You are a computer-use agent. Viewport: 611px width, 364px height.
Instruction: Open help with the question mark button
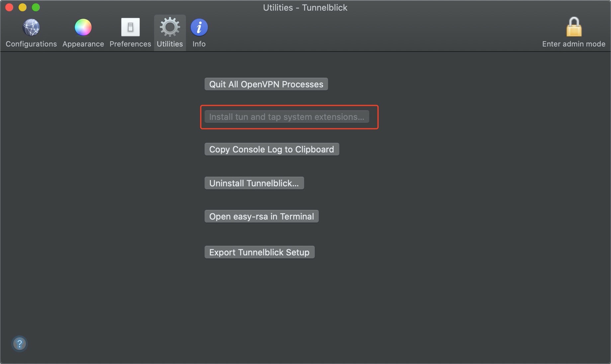tap(20, 343)
